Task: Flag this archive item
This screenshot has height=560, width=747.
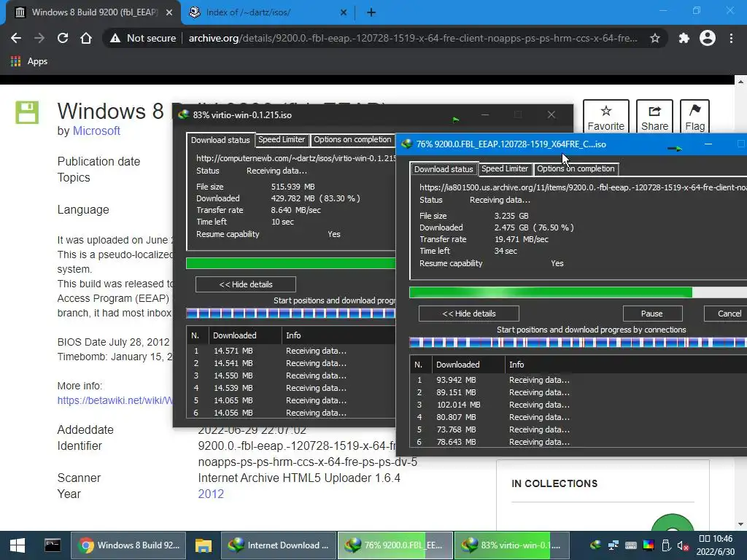Action: 694,117
